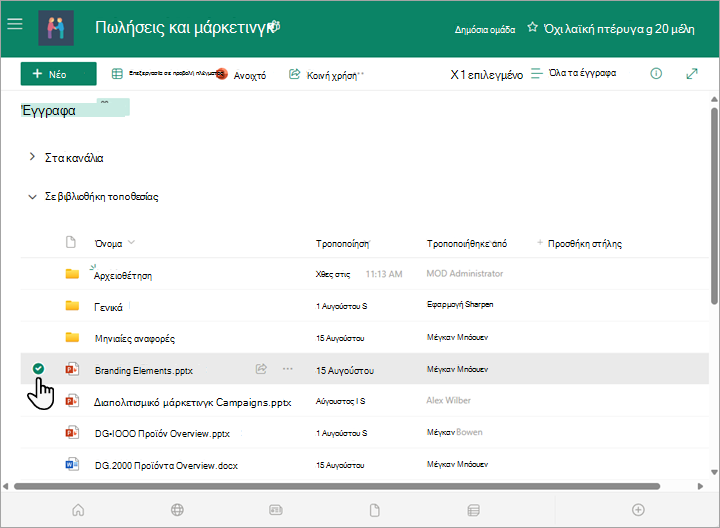The width and height of the screenshot is (720, 528).
Task: Click Εφαρμογή Sharpen in Γενικά row
Action: (x=460, y=304)
